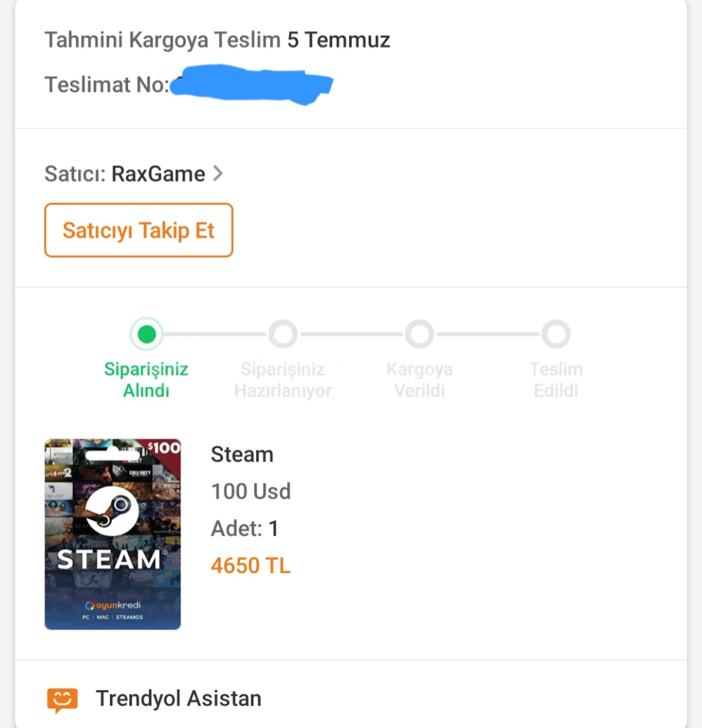The height and width of the screenshot is (728, 702).
Task: Open the Trendyol Asistan chat icon
Action: [x=62, y=700]
